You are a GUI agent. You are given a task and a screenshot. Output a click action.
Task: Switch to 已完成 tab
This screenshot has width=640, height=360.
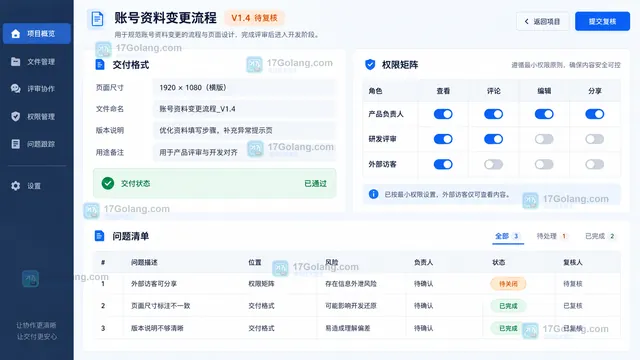tap(600, 236)
